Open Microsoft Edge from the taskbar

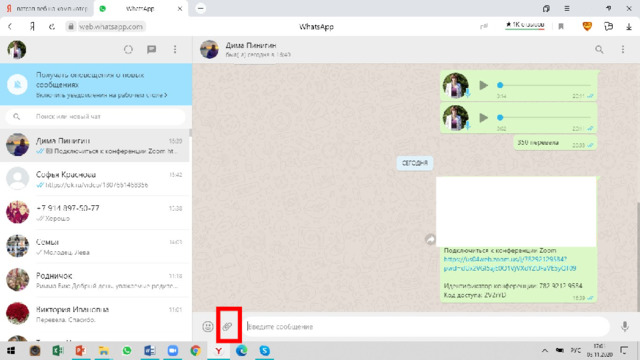coord(242,351)
